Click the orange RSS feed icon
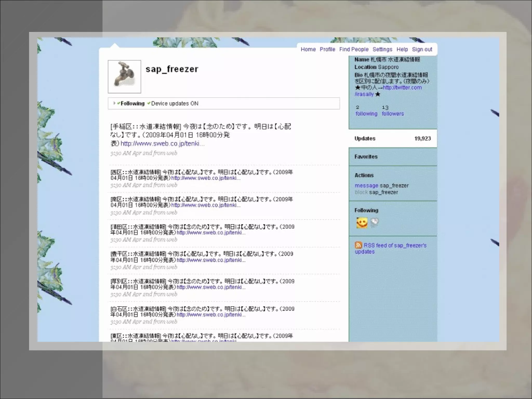This screenshot has height=399, width=532. pyautogui.click(x=358, y=245)
